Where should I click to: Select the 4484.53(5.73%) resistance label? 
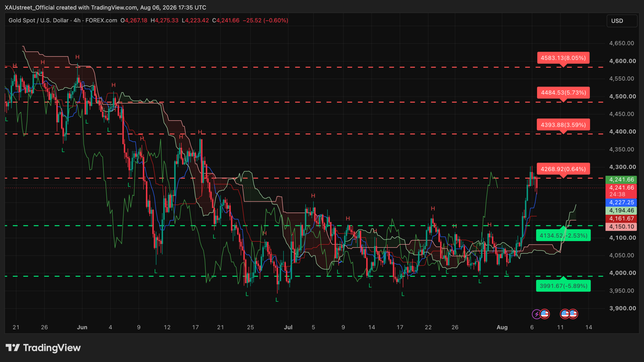(x=563, y=93)
